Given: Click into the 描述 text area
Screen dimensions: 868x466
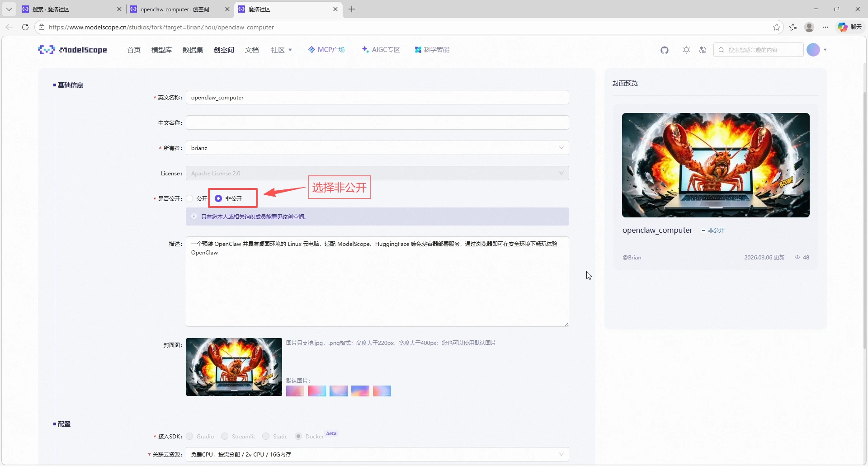Looking at the screenshot, I should 377,282.
